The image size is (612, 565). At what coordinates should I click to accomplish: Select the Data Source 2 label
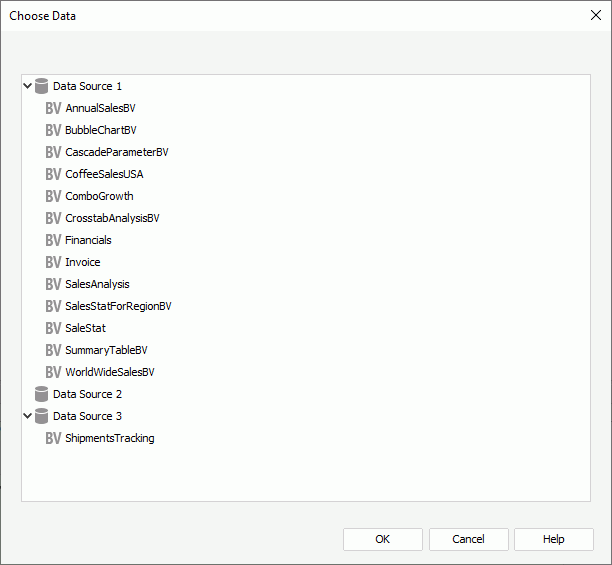pyautogui.click(x=87, y=394)
